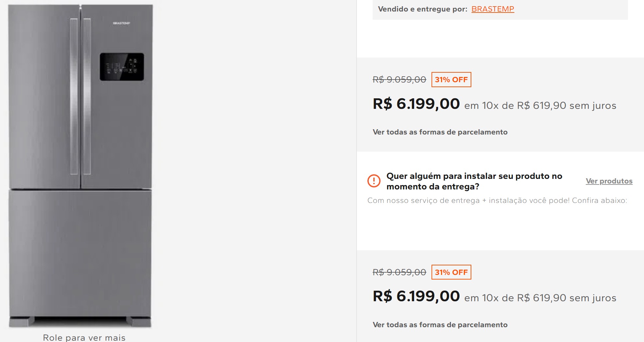Click the black control panel on the fridge

122,67
